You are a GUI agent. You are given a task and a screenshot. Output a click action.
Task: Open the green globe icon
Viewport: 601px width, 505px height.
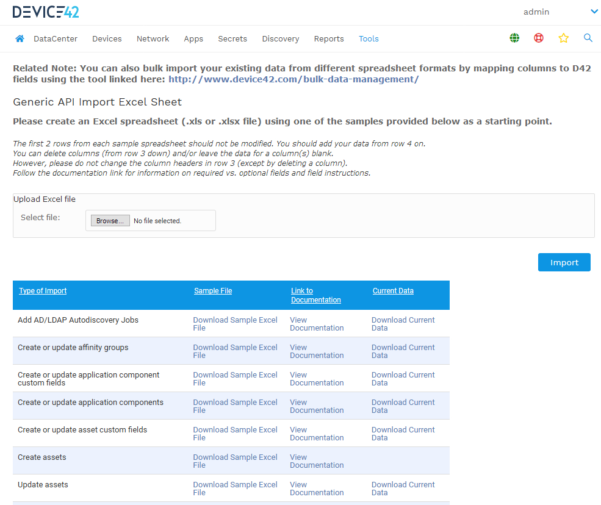[x=514, y=38]
